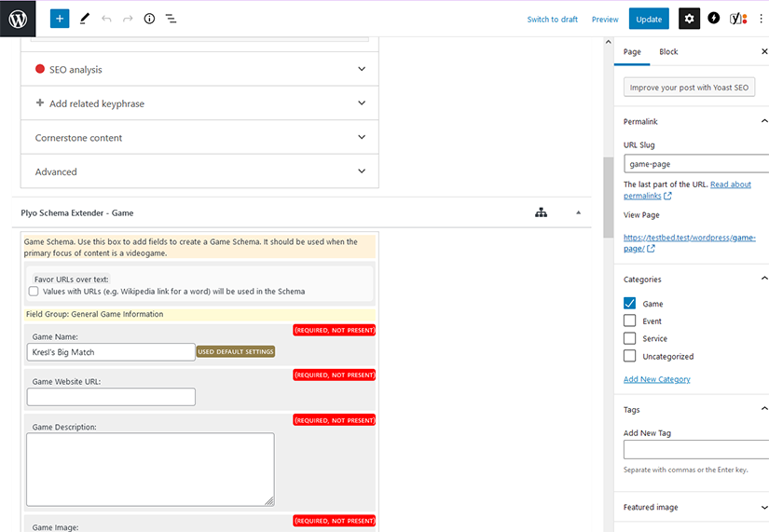Toggle the Settings gear sidebar
Viewport: 769px width, 532px height.
pos(689,19)
